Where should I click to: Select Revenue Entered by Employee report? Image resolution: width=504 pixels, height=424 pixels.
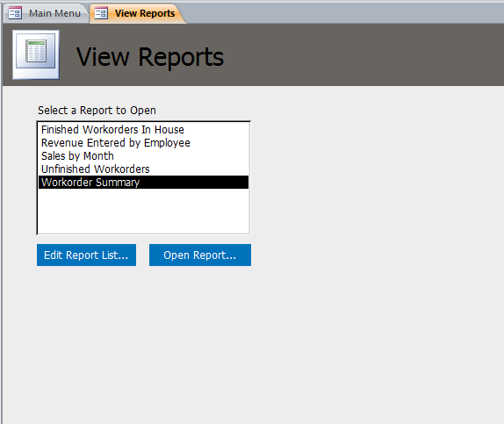click(143, 143)
